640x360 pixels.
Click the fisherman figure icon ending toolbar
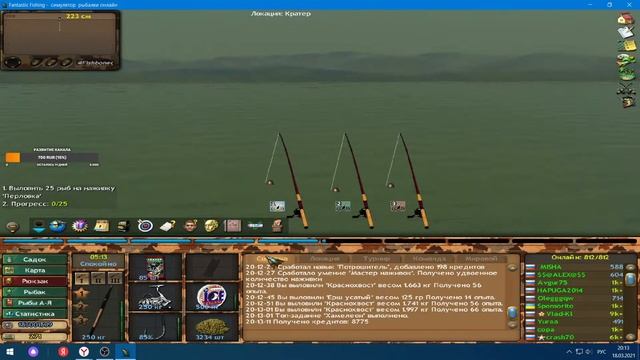click(277, 226)
